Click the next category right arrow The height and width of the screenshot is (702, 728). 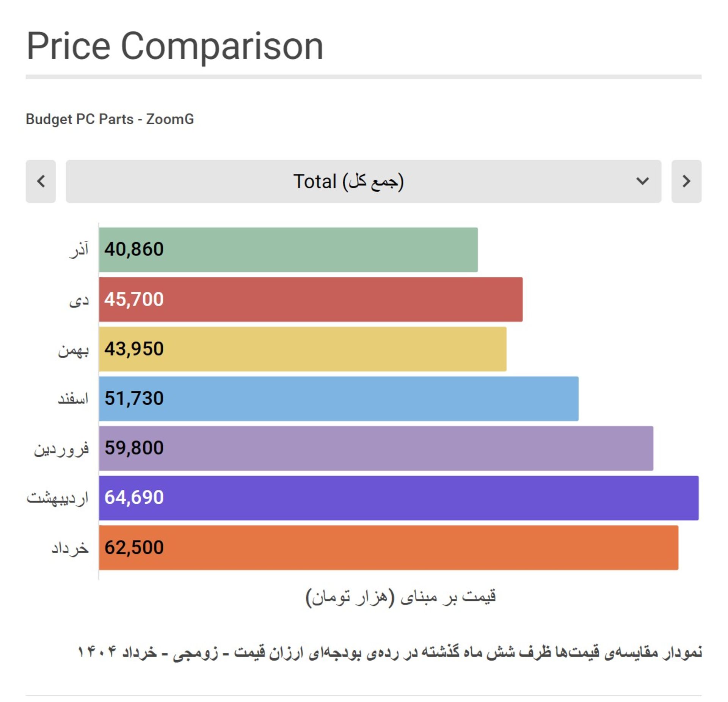tap(686, 181)
